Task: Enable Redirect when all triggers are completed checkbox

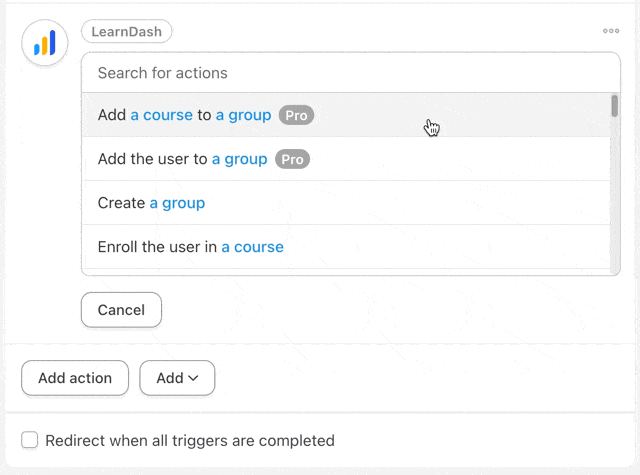Action: click(30, 440)
